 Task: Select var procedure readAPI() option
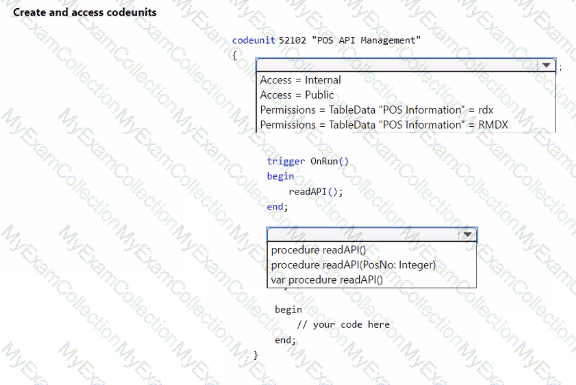pos(327,280)
